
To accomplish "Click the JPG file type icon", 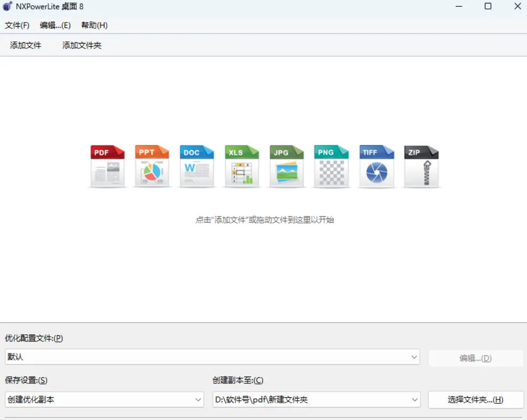I will coord(287,166).
